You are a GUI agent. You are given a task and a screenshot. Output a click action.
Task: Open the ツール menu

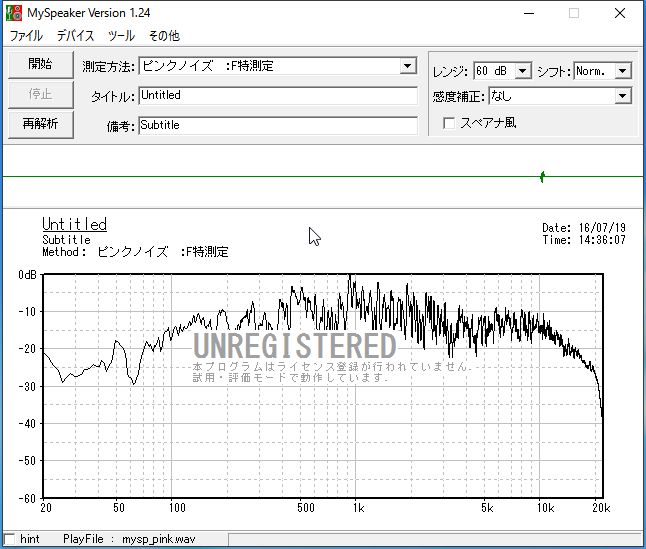click(x=121, y=36)
